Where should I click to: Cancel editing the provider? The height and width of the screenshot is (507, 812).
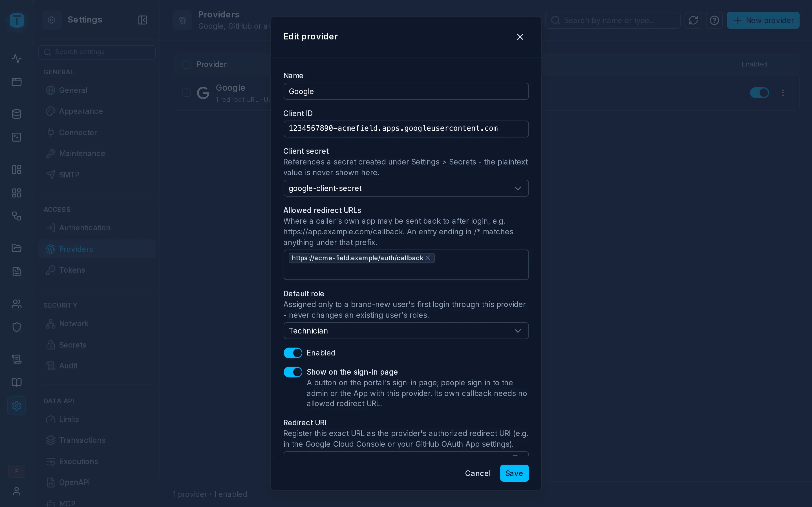[x=477, y=473]
